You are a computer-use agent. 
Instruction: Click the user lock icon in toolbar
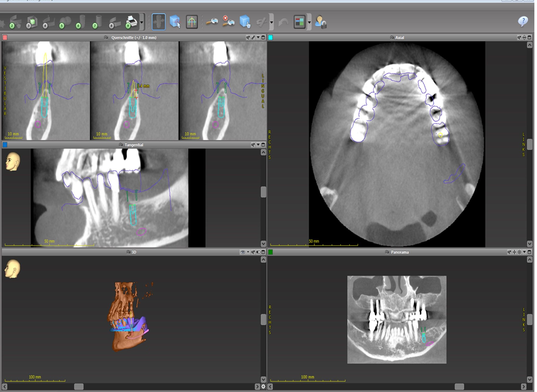(321, 22)
